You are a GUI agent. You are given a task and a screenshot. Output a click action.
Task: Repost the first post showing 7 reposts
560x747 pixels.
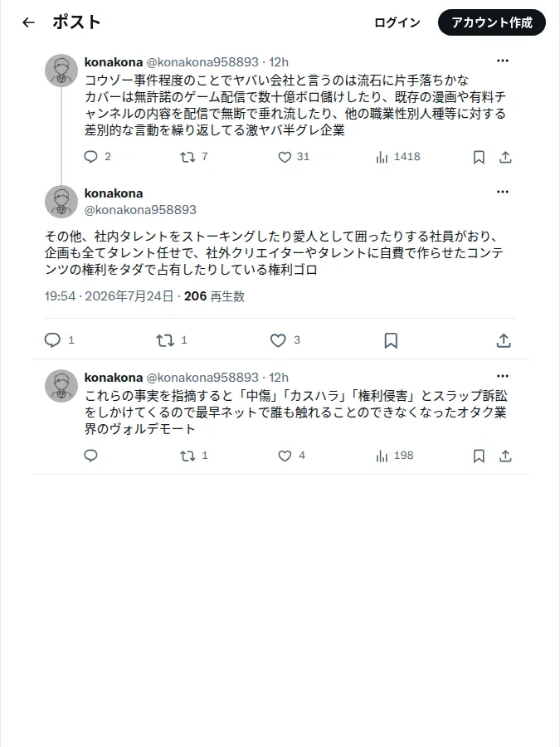(x=194, y=157)
